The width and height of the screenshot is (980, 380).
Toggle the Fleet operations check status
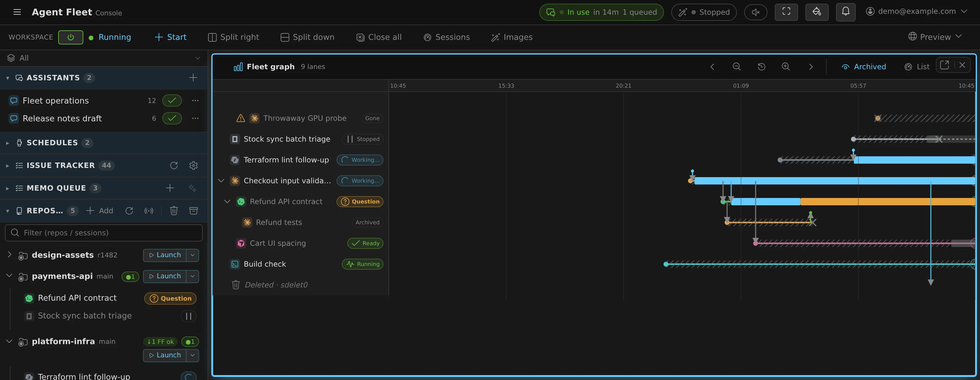coord(172,101)
